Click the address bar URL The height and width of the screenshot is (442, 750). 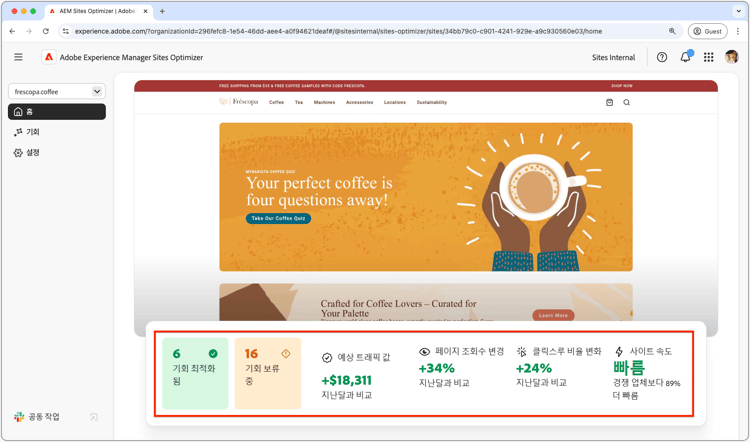click(x=338, y=31)
